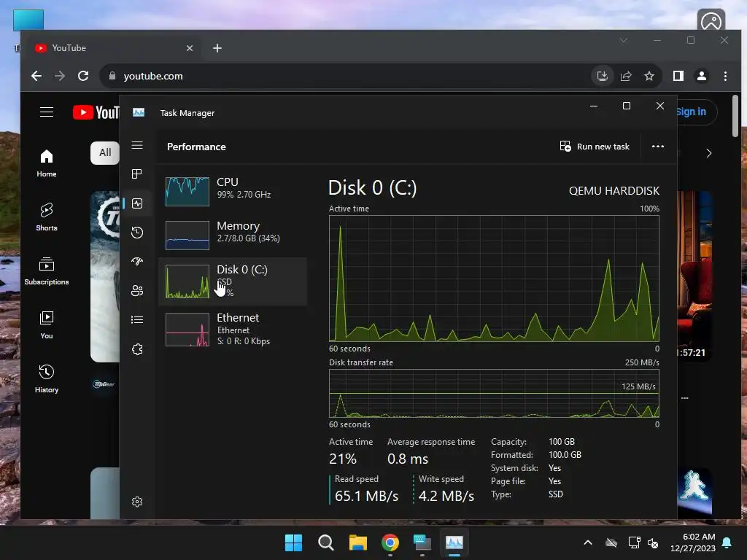The height and width of the screenshot is (560, 747).
Task: Share this page from Chrome address bar
Action: click(x=625, y=76)
